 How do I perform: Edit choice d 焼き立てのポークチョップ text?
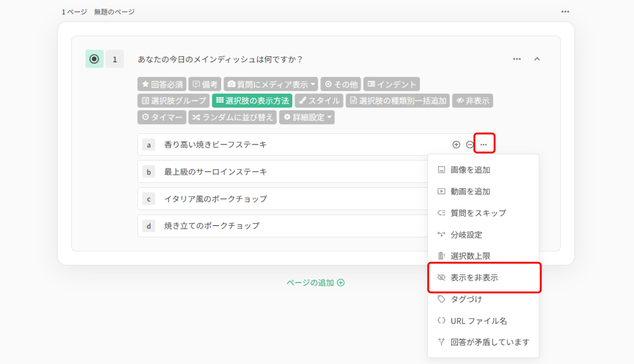(212, 226)
